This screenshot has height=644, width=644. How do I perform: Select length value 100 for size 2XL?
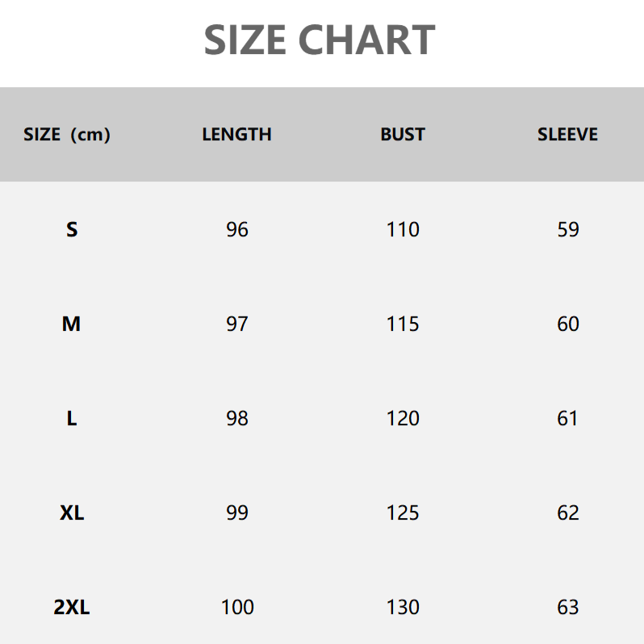[x=237, y=608]
